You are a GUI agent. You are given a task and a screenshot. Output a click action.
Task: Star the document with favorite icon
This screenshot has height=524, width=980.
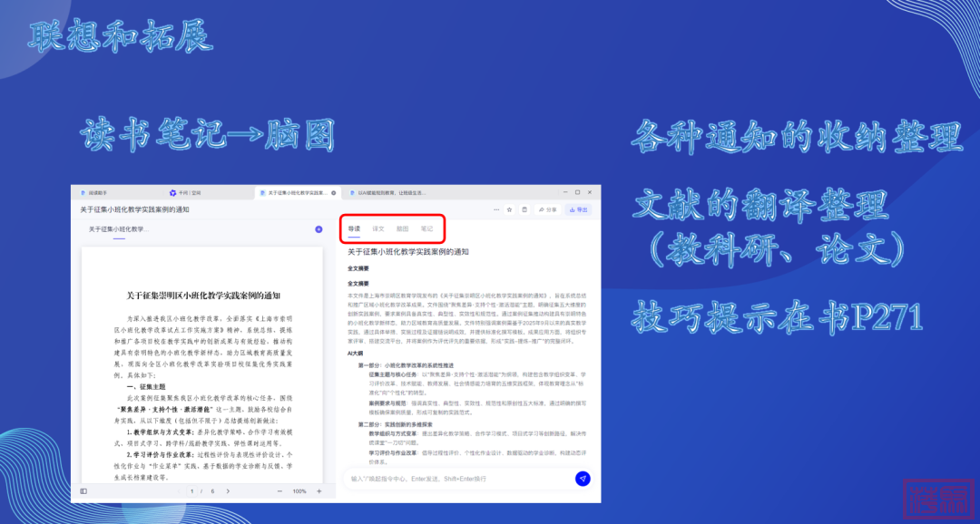tap(509, 209)
